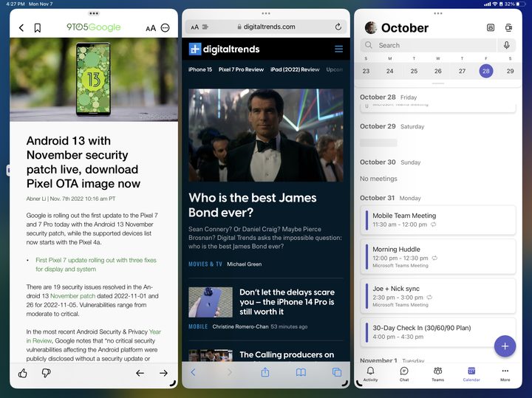
Task: Select October 26 in week strip
Action: click(x=438, y=71)
